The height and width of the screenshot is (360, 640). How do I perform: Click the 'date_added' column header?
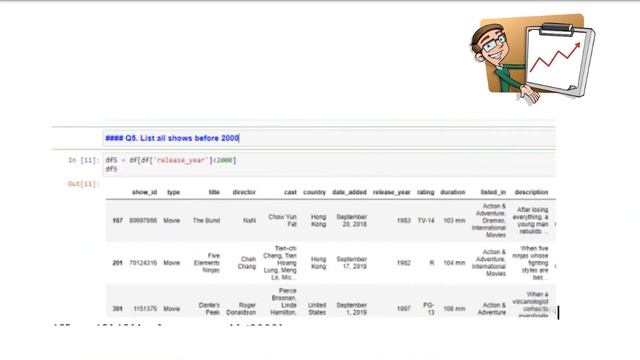(349, 192)
